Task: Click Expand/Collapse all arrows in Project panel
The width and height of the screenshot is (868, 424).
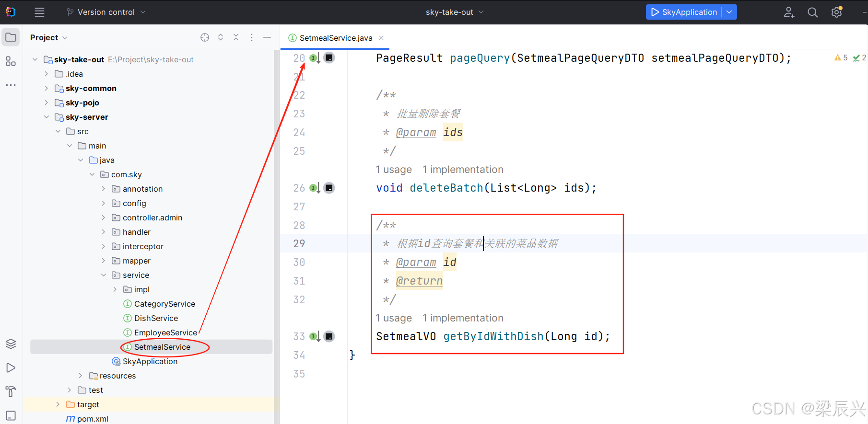Action: pyautogui.click(x=221, y=37)
